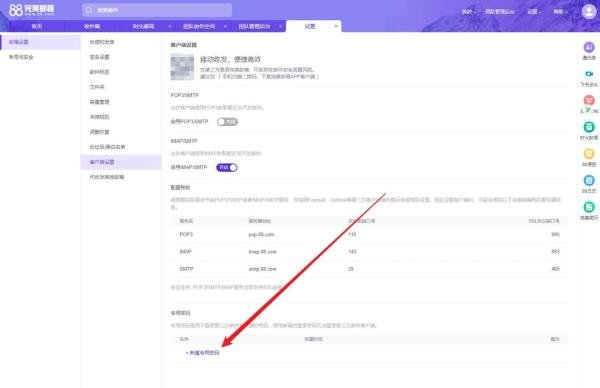The width and height of the screenshot is (600, 388).
Task: Close the 团队管理后台 tab
Action: (x=280, y=26)
